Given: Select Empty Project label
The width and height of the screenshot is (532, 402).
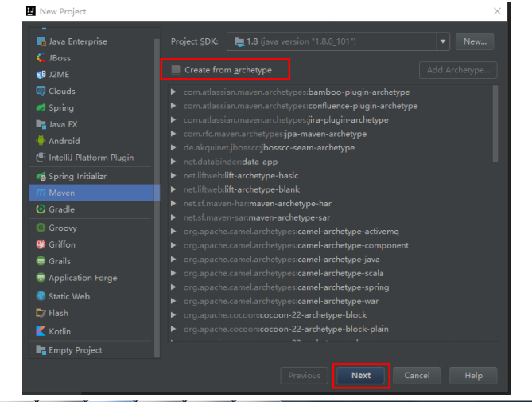Looking at the screenshot, I should (75, 350).
